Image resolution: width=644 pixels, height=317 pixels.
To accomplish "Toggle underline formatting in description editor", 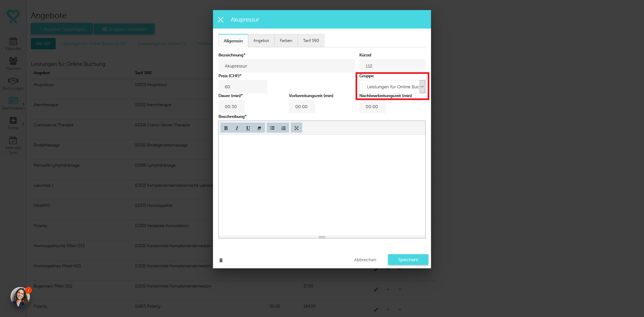I will (248, 128).
